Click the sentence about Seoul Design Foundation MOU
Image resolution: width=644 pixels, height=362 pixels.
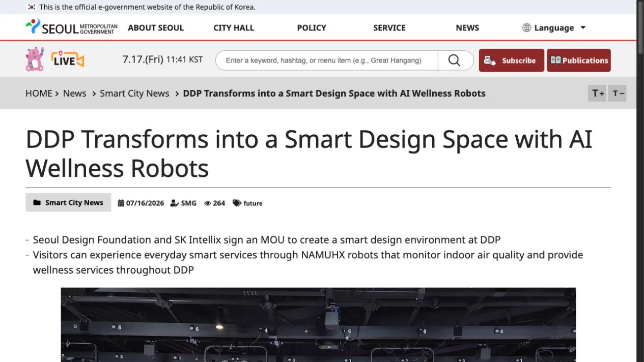click(x=267, y=239)
